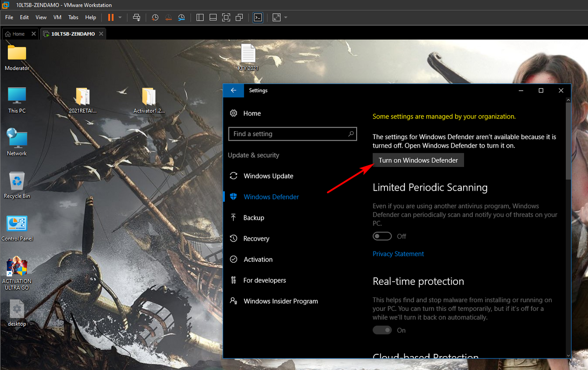Image resolution: width=588 pixels, height=370 pixels.
Task: Click the search magnifier in Find a setting
Action: pos(351,134)
